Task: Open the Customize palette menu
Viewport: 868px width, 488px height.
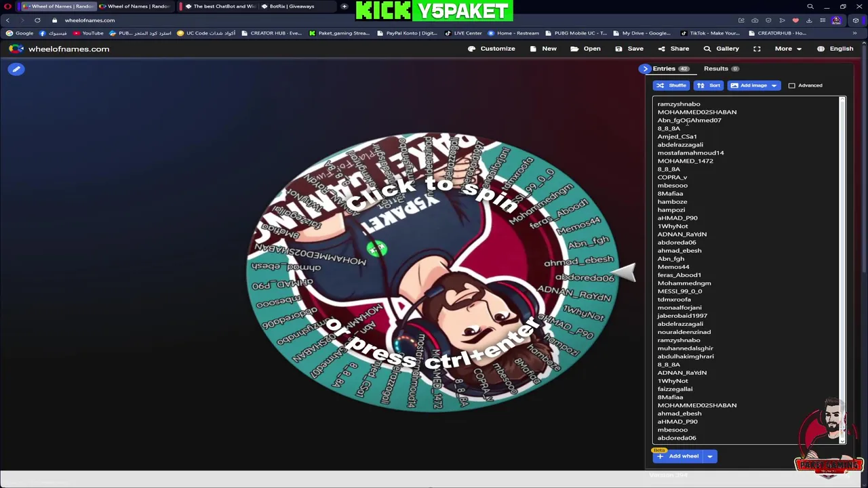Action: 492,49
